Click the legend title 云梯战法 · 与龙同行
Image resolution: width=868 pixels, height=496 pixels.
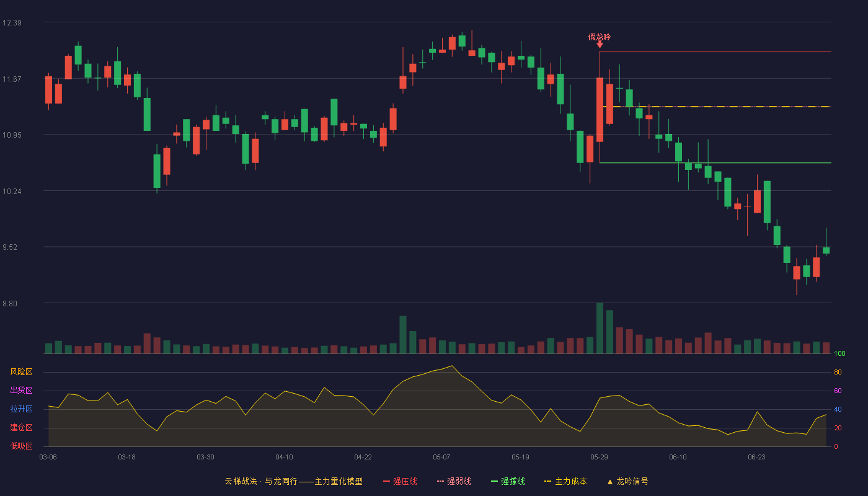click(261, 481)
